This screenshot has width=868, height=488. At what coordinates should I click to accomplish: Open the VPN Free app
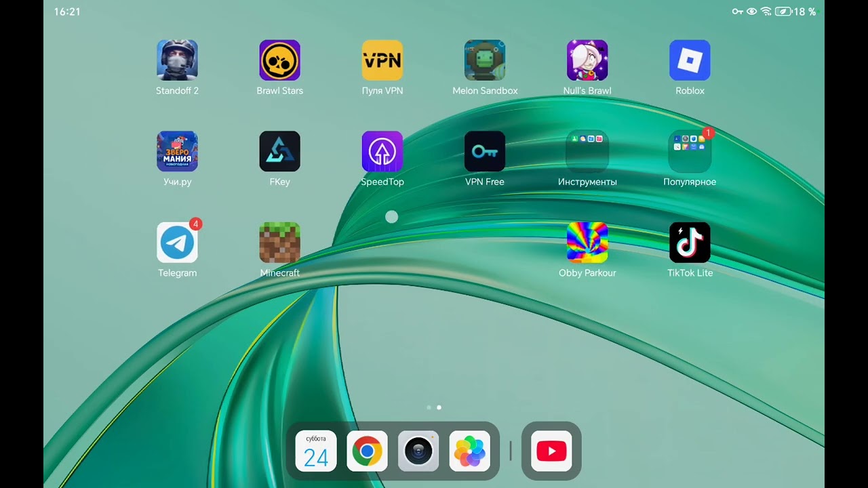pyautogui.click(x=485, y=151)
